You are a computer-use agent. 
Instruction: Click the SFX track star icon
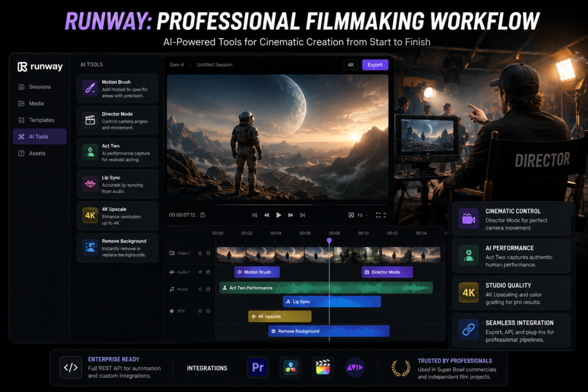tap(172, 311)
